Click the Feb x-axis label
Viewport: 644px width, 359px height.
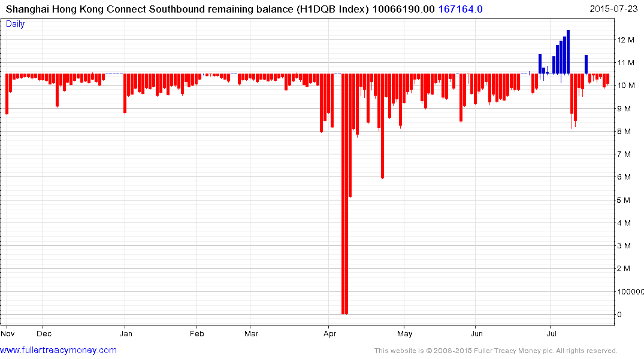(x=196, y=333)
